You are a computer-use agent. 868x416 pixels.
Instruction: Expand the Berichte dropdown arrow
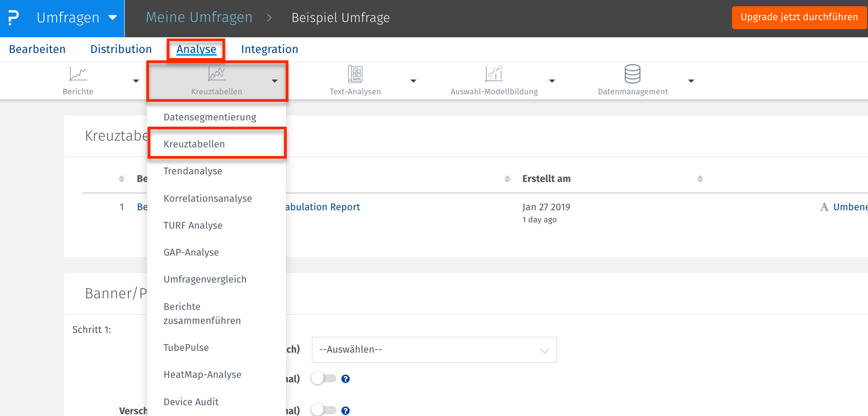point(136,82)
